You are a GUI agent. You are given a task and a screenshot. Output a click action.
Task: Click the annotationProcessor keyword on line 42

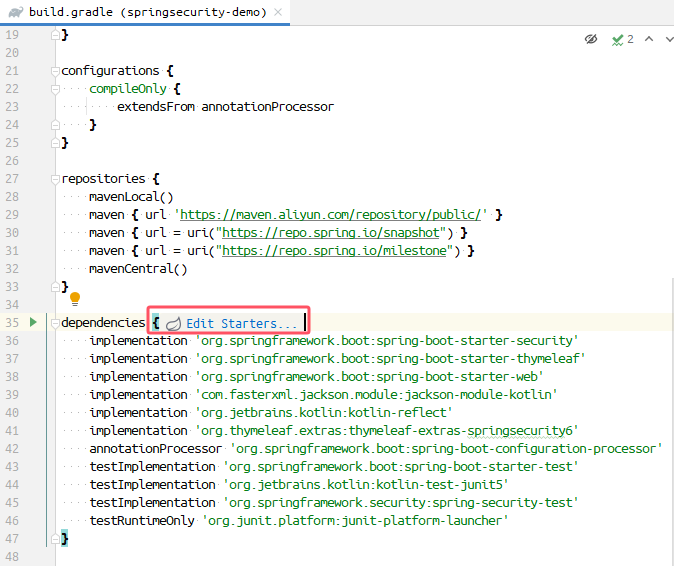pos(156,449)
